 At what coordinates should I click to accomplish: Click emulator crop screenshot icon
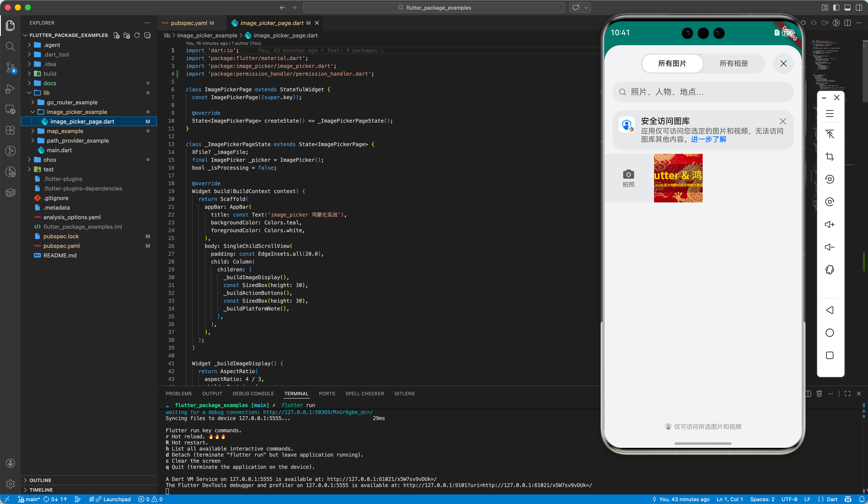click(829, 157)
